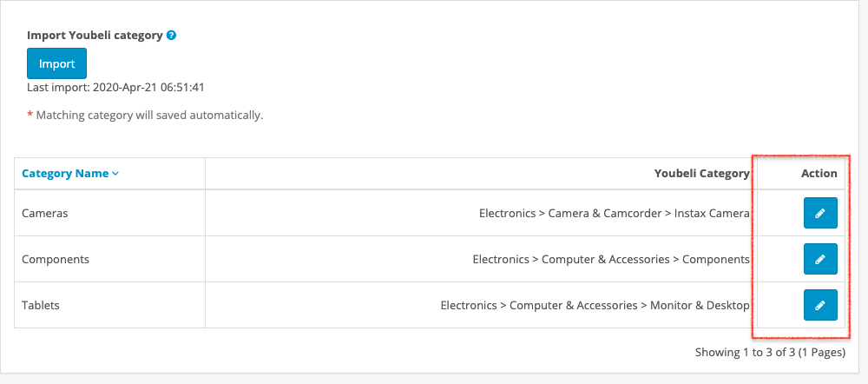The height and width of the screenshot is (384, 868).
Task: Click the red asterisk before the matching note
Action: pos(30,115)
